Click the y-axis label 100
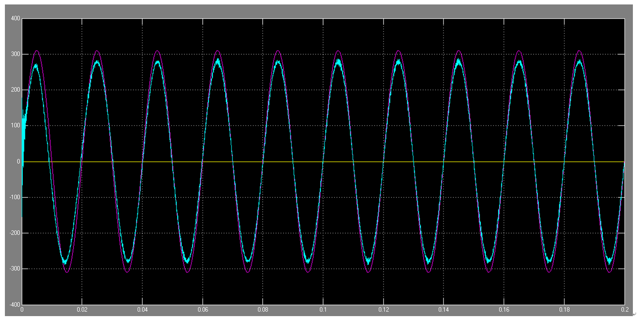The image size is (644, 325). point(16,126)
